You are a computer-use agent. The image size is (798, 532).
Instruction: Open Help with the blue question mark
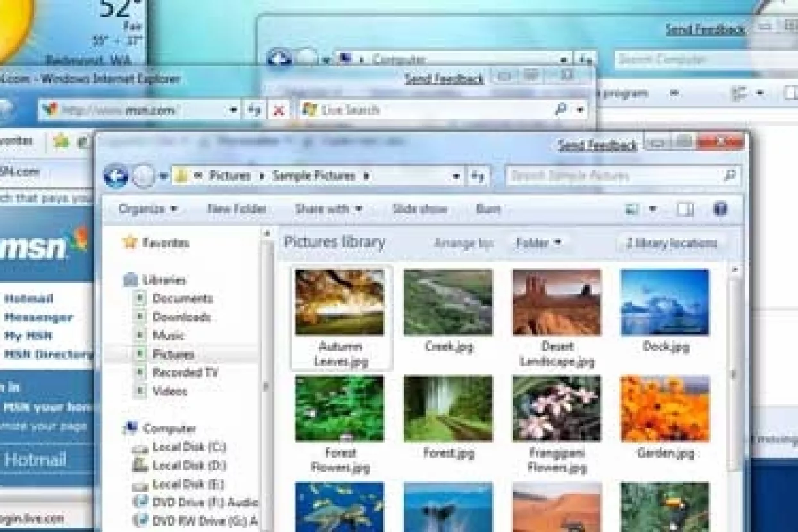coord(720,210)
